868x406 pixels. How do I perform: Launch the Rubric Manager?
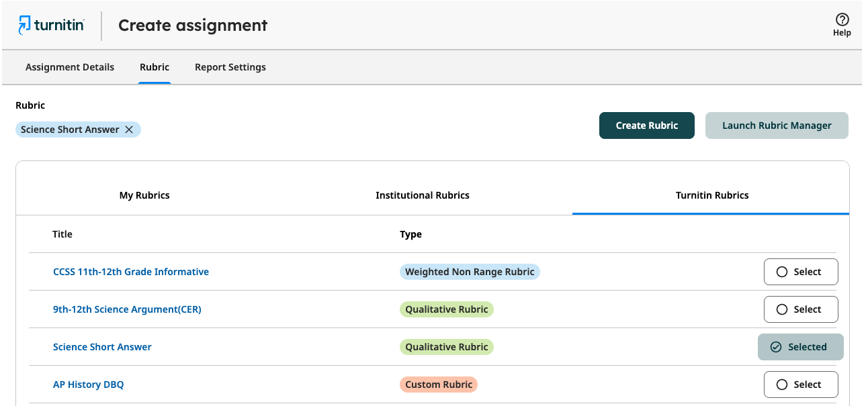tap(777, 125)
